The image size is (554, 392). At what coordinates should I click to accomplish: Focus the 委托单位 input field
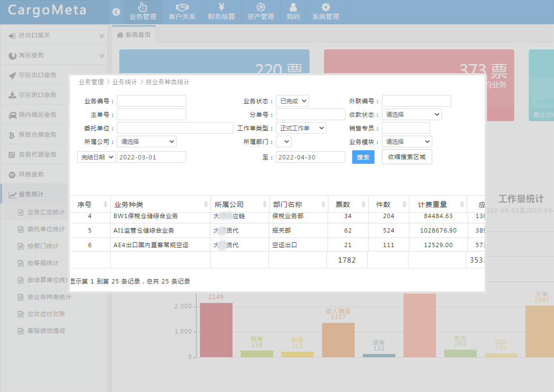tap(175, 128)
